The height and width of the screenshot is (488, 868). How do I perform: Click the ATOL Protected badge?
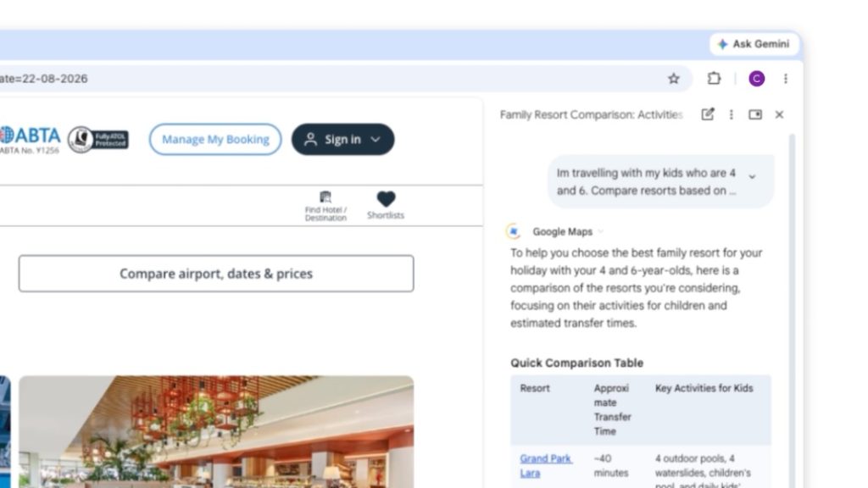(98, 140)
